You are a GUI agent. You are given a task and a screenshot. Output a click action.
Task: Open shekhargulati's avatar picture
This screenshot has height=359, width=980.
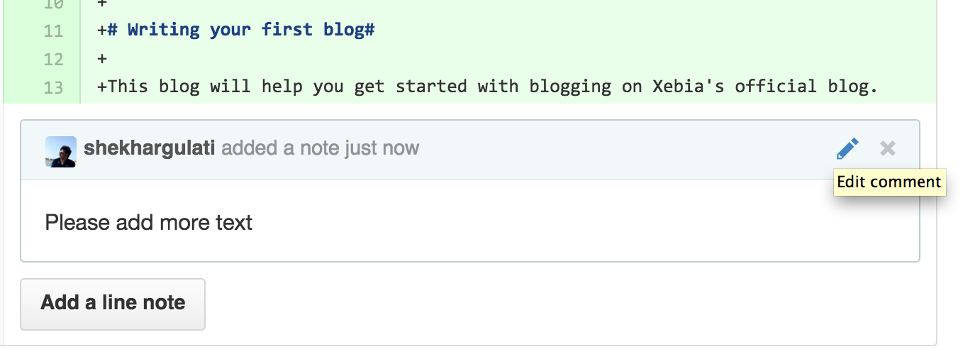[61, 151]
